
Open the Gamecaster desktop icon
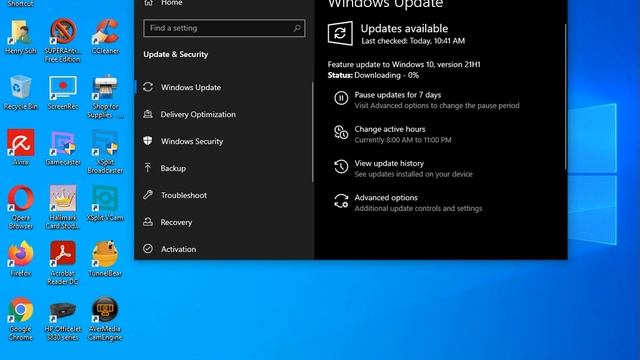click(x=63, y=148)
